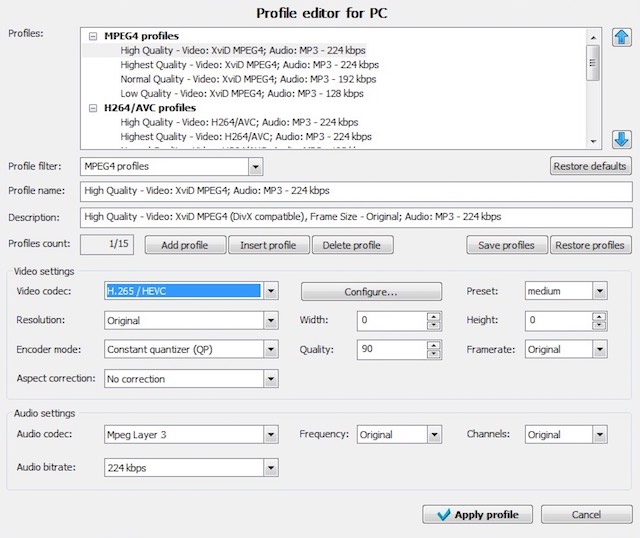Open the Aspect correction dropdown
Image resolution: width=640 pixels, height=538 pixels.
coord(271,379)
